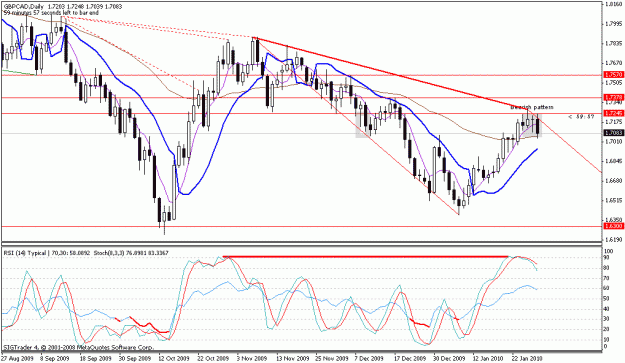Click the 1.6350 price axis label
625x363 pixels.
613,220
